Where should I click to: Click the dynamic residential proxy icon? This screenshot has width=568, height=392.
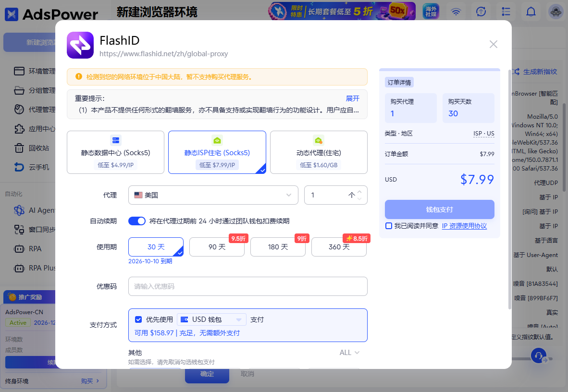pyautogui.click(x=319, y=140)
